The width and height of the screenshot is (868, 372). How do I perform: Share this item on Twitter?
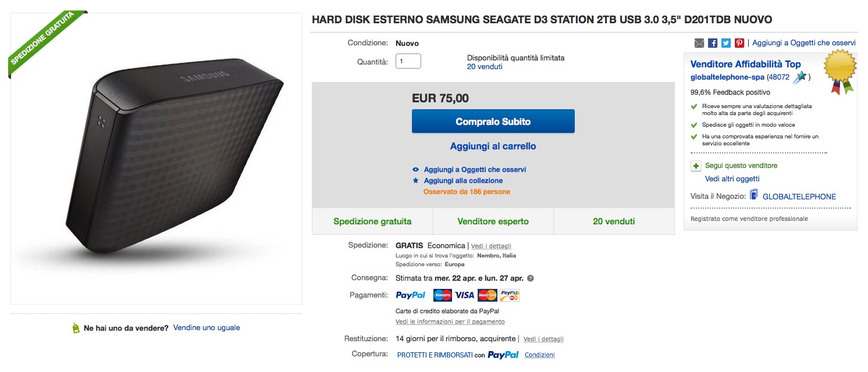click(x=726, y=43)
